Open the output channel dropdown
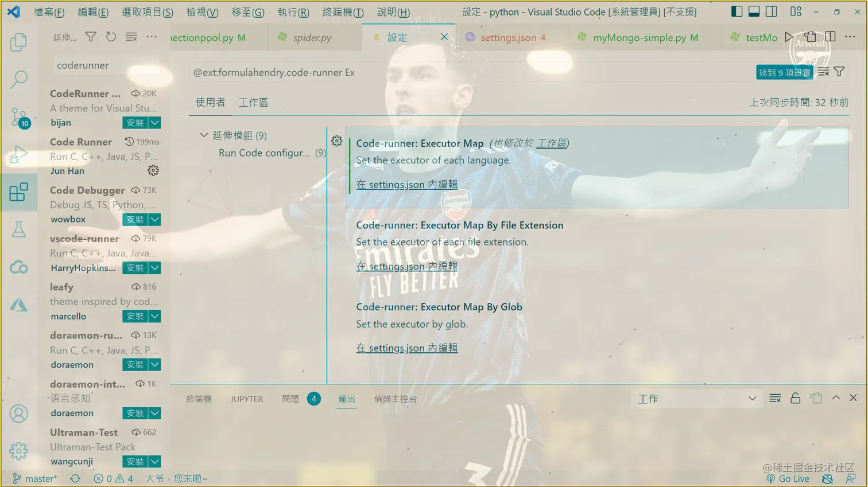 (697, 399)
